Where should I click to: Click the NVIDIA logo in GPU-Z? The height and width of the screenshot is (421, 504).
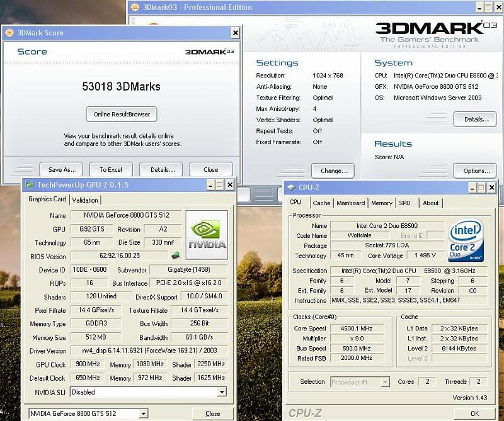tap(207, 235)
